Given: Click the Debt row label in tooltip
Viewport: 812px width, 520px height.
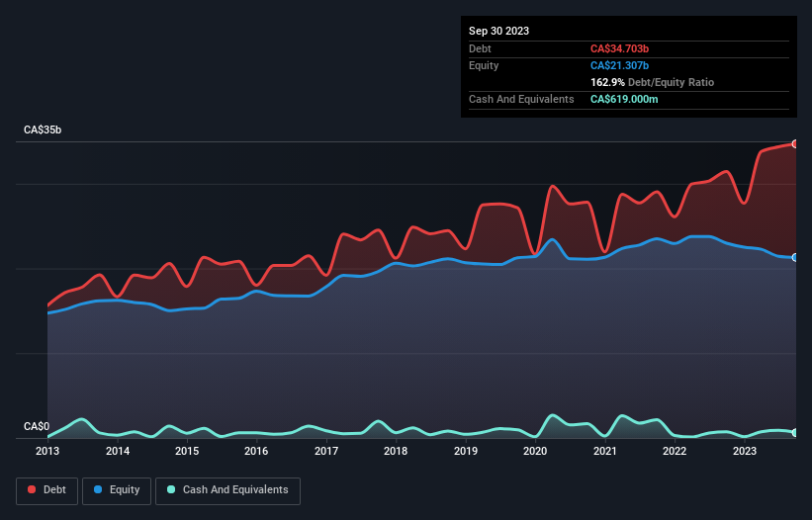Looking at the screenshot, I should pyautogui.click(x=480, y=48).
